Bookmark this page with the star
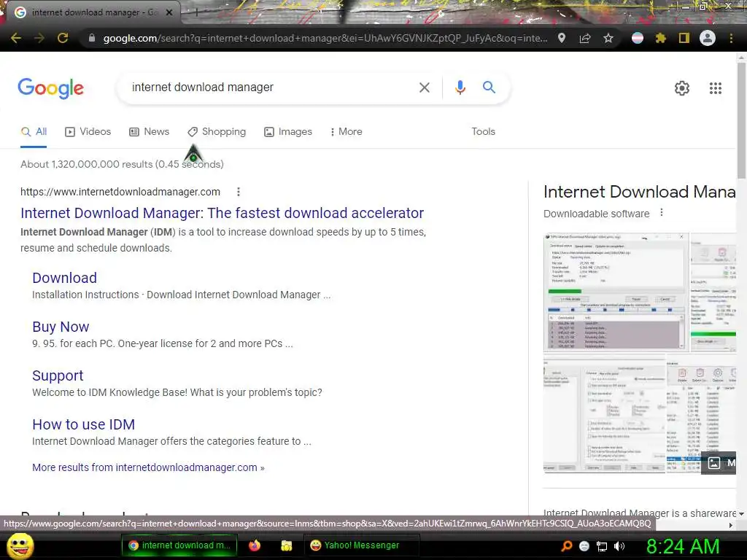 [608, 38]
